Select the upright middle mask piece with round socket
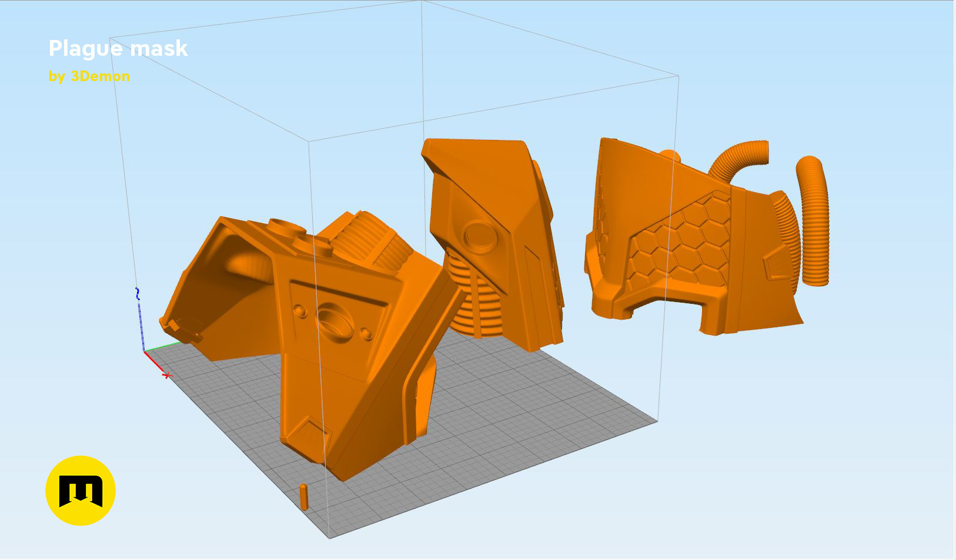 pyautogui.click(x=493, y=244)
